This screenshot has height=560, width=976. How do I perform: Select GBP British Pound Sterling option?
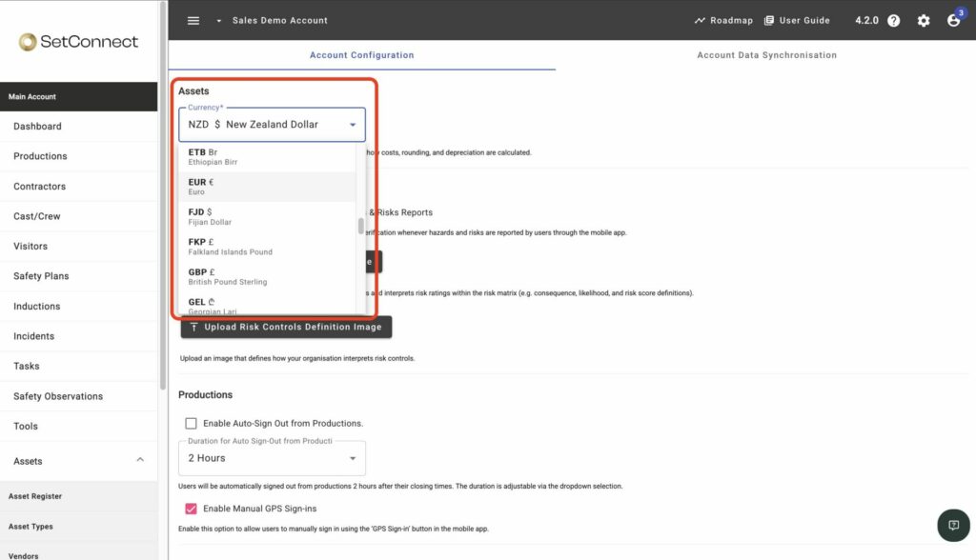click(x=267, y=277)
